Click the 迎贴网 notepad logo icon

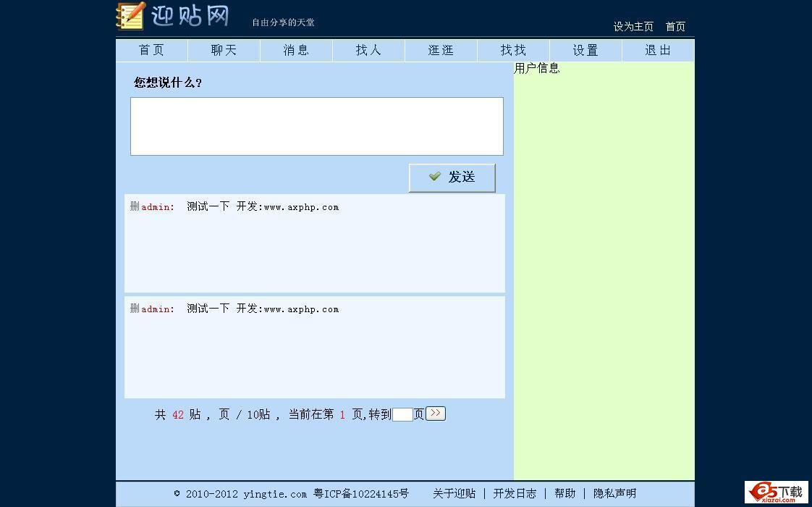click(x=131, y=17)
